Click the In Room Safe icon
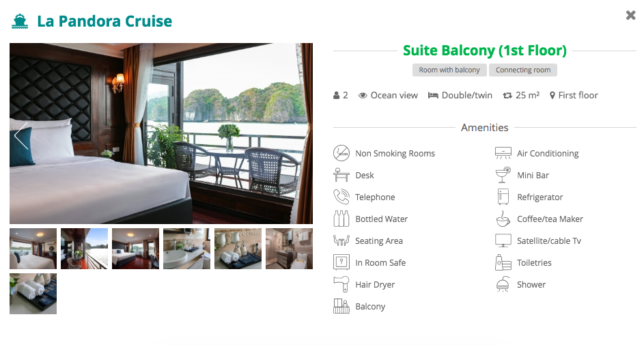 [341, 263]
